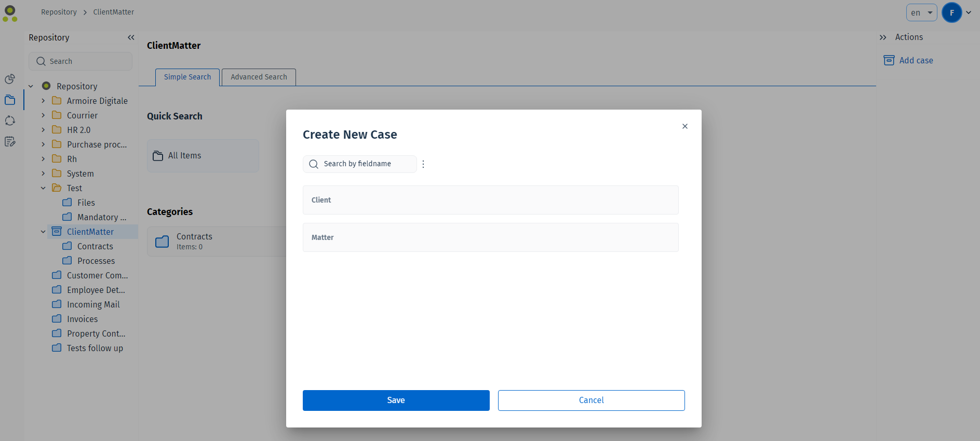980x441 pixels.
Task: Expand the Courrier folder
Action: click(43, 115)
